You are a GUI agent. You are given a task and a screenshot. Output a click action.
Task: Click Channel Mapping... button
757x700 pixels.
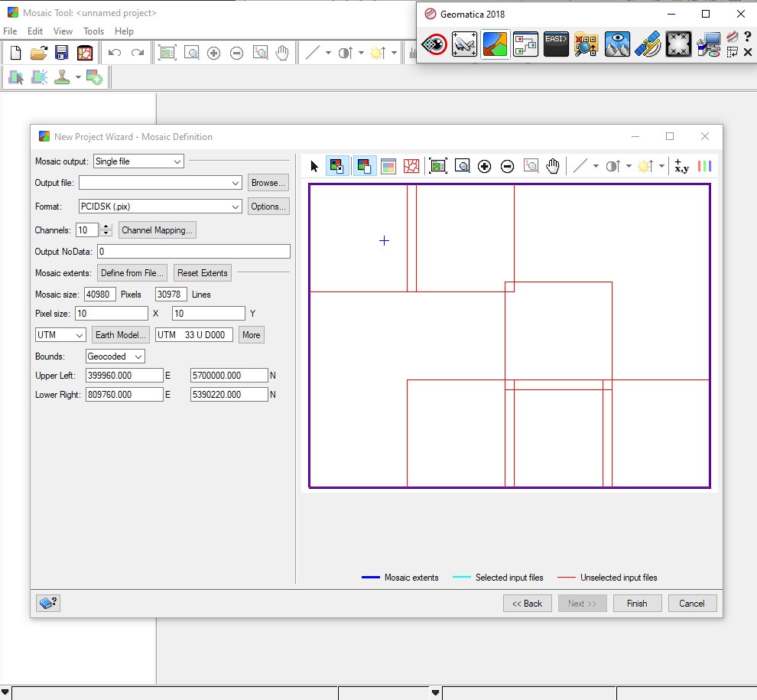coord(157,230)
